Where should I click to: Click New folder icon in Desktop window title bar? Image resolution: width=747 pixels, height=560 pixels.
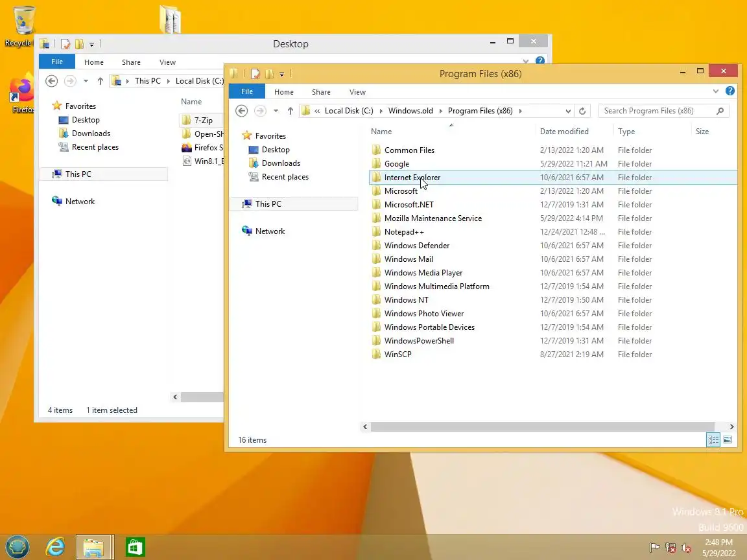click(79, 44)
